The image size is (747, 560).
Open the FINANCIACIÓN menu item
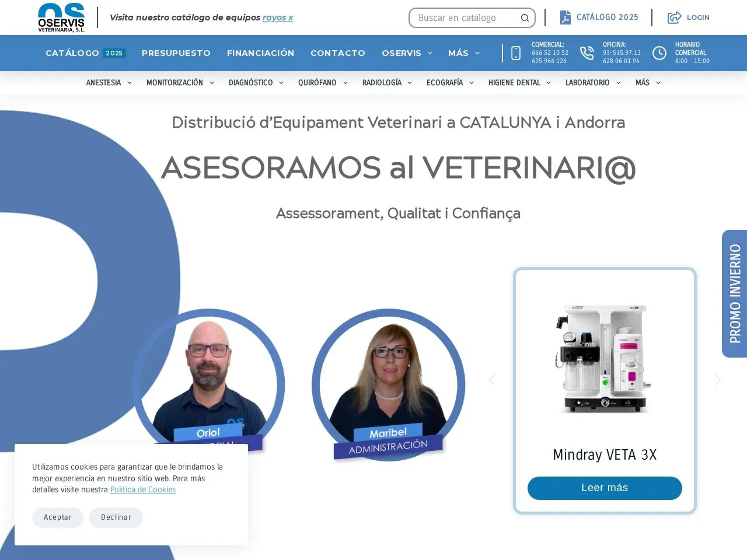click(260, 53)
